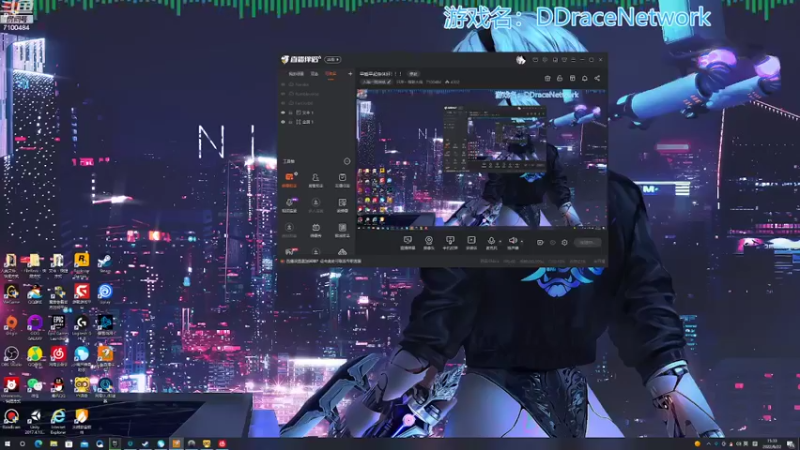Open File Explorer from the taskbar

click(x=54, y=444)
